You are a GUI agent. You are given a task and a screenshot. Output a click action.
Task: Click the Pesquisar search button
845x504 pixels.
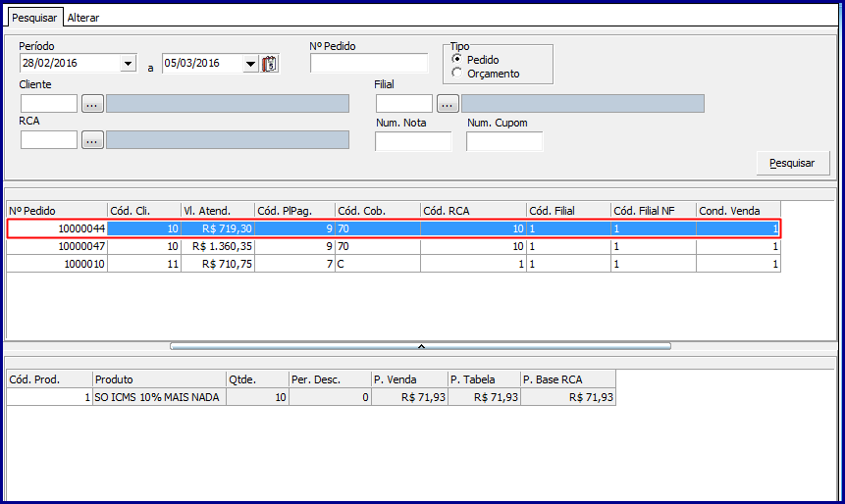click(x=792, y=163)
